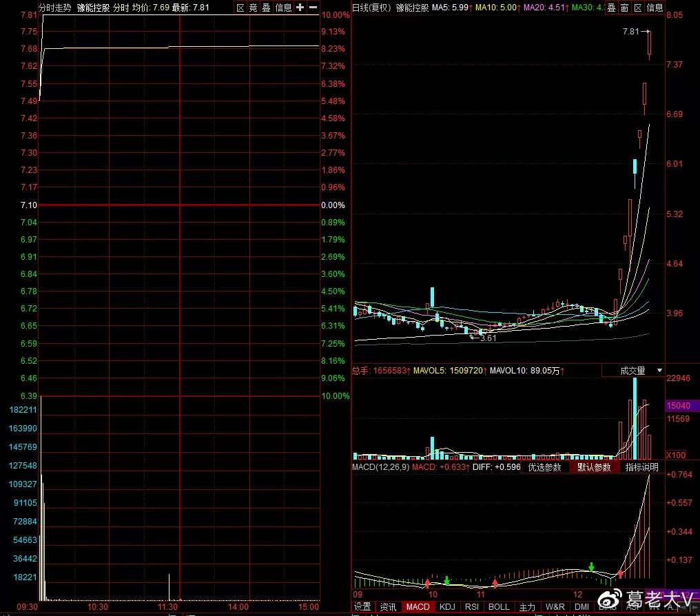Click the 区 button in daily K-line header

(638, 8)
